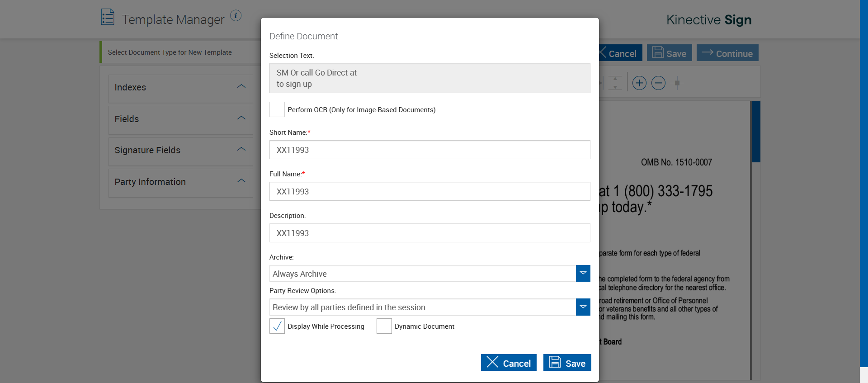The height and width of the screenshot is (383, 868).
Task: Toggle the Signature Fields section
Action: click(x=241, y=149)
